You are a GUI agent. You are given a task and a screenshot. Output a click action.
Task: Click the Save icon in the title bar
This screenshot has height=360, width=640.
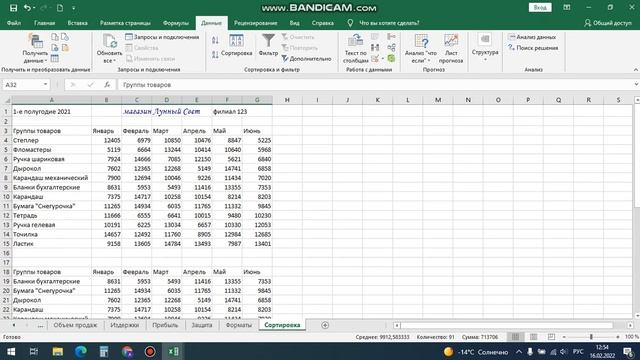click(13, 8)
